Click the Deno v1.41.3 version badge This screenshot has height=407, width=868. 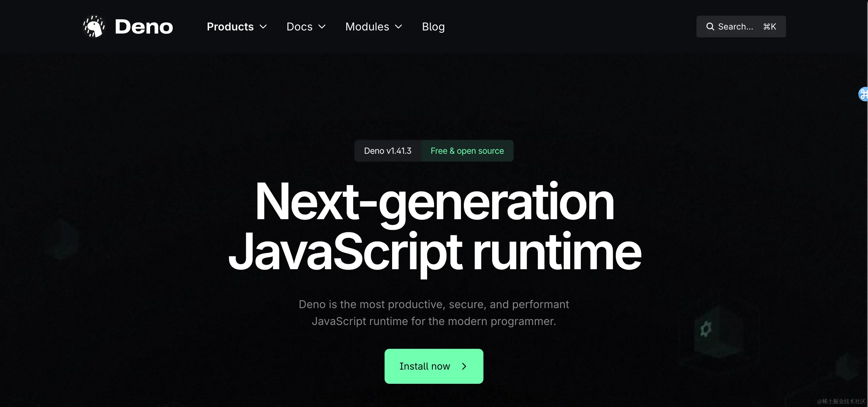(x=388, y=151)
